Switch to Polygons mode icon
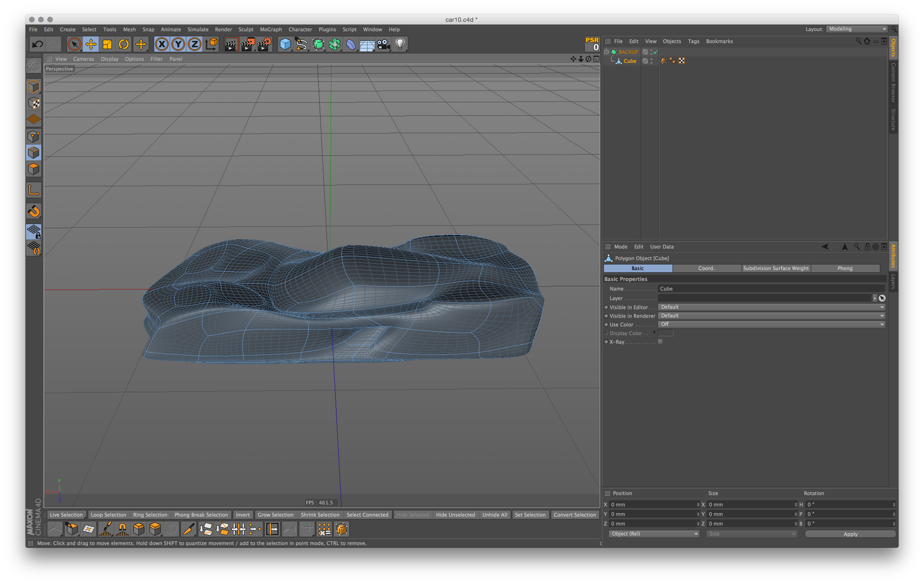924x584 pixels. [34, 169]
